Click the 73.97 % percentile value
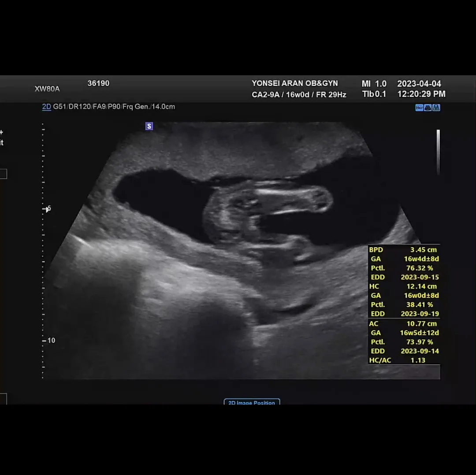Screen dimensions: 476x475 click(420, 342)
